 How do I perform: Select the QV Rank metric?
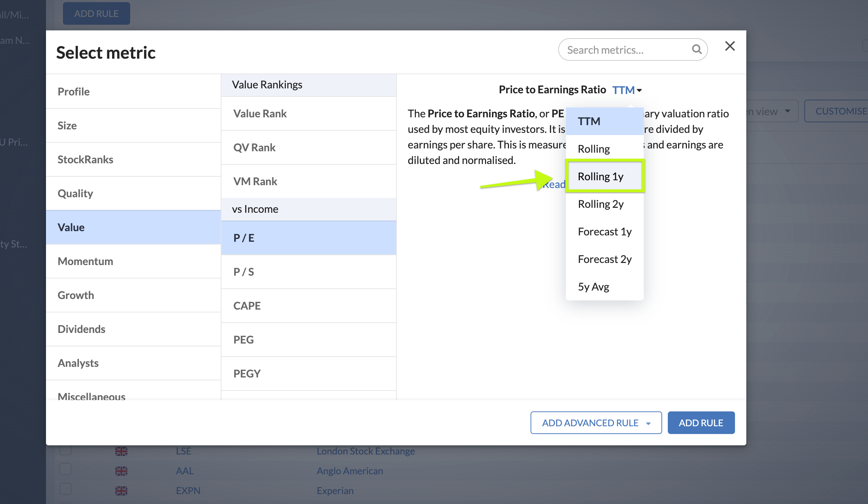pos(308,147)
